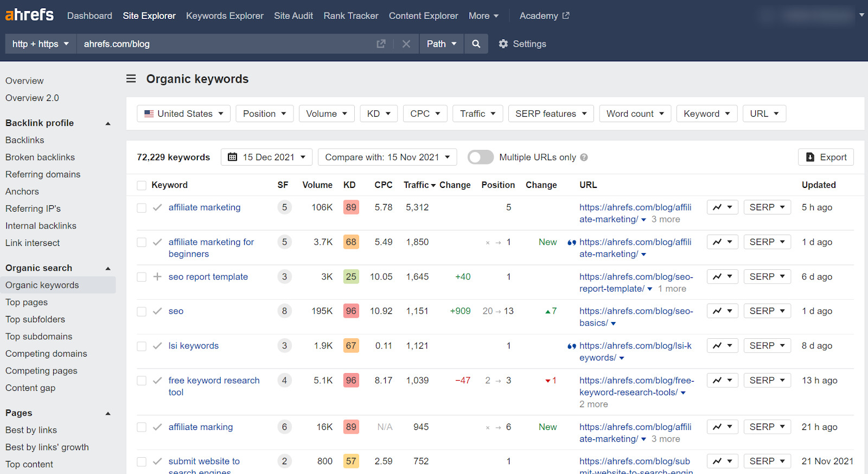
Task: Click the search magnifier icon
Action: click(476, 44)
